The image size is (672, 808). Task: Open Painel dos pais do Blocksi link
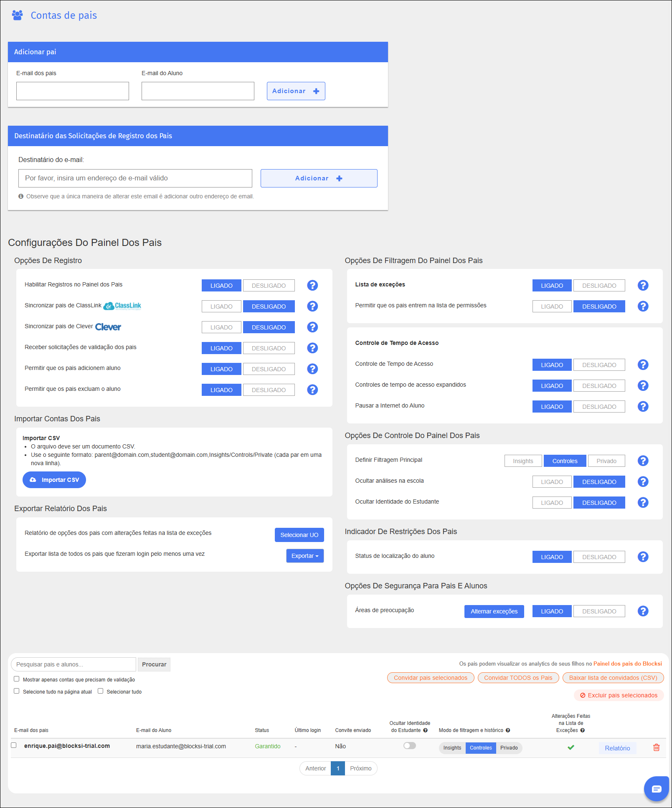click(x=628, y=664)
